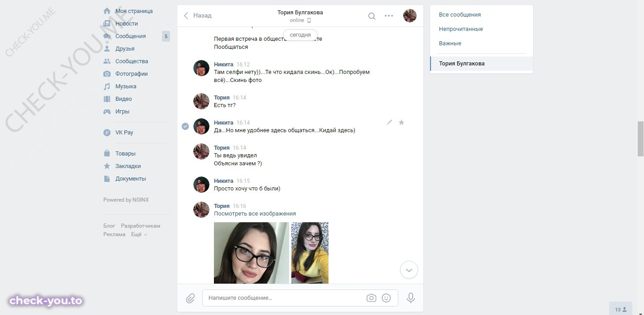The height and width of the screenshot is (315, 644).
Task: Open Сообщества people icon
Action: pos(107,61)
